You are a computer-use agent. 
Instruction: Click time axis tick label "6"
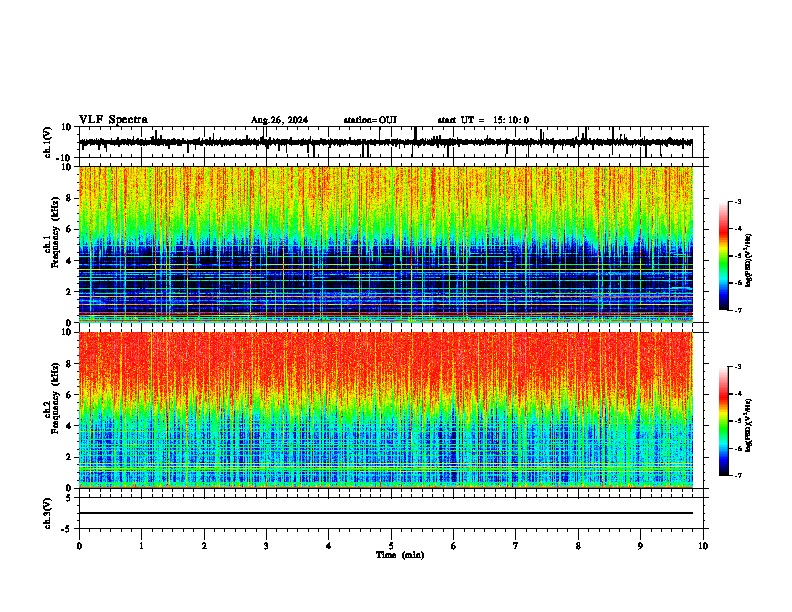coord(454,546)
